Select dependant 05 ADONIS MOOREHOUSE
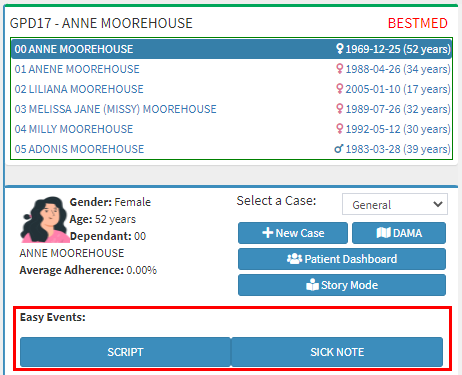462x375 pixels. point(231,149)
